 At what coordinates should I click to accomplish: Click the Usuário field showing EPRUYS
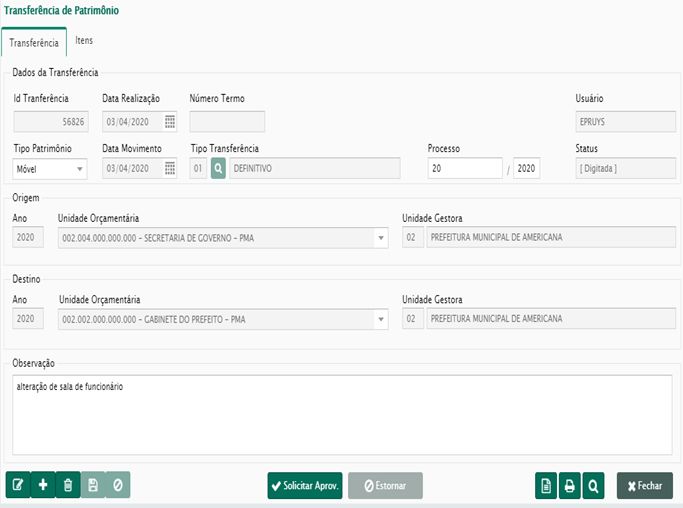pos(626,122)
